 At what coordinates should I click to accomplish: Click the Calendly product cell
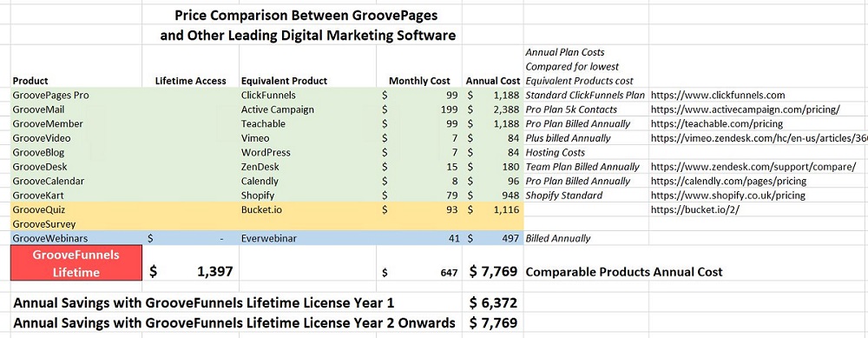coord(307,181)
